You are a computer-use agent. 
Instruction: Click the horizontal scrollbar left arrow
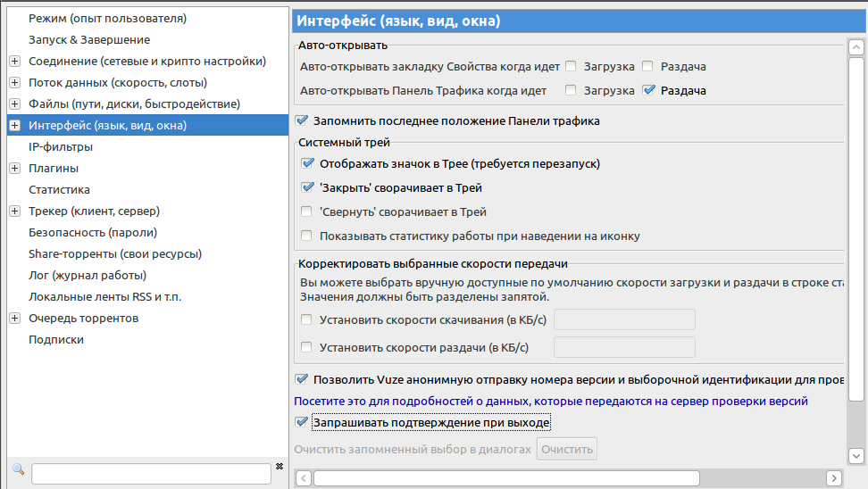pyautogui.click(x=304, y=478)
